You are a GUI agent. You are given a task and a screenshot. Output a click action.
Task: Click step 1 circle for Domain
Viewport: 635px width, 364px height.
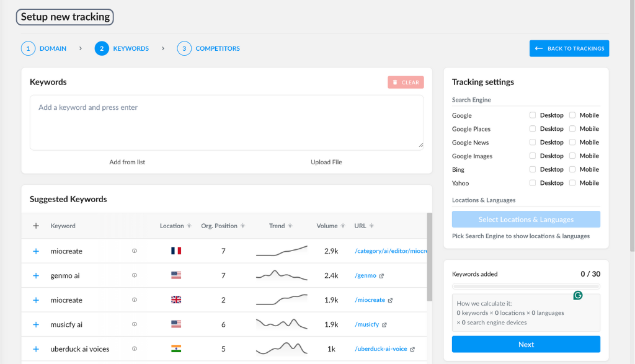coord(28,48)
